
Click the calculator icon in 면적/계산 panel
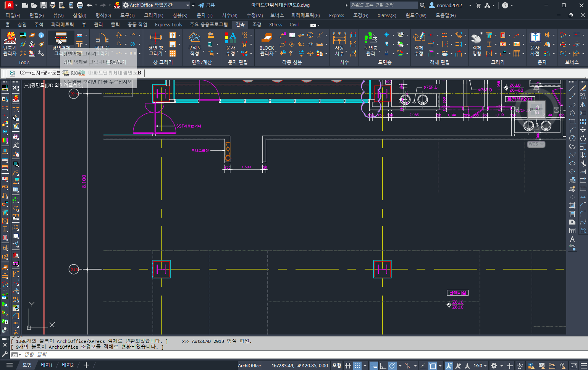(x=210, y=44)
